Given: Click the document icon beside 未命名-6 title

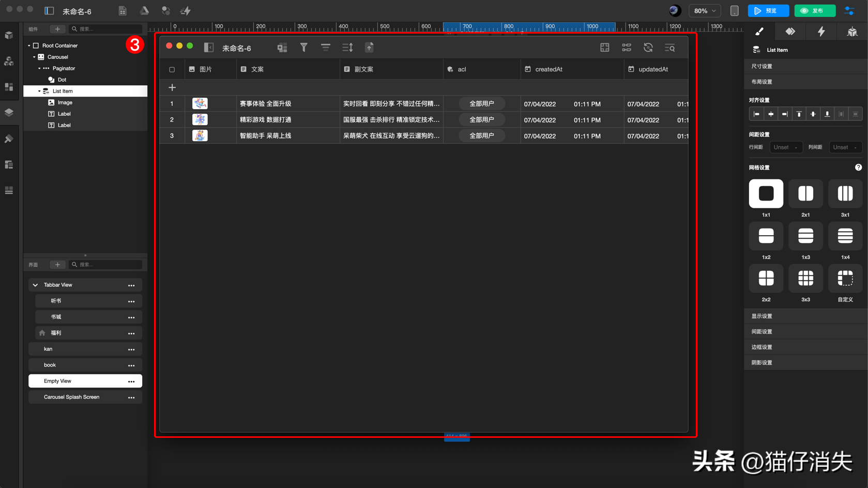Looking at the screenshot, I should pyautogui.click(x=123, y=10).
